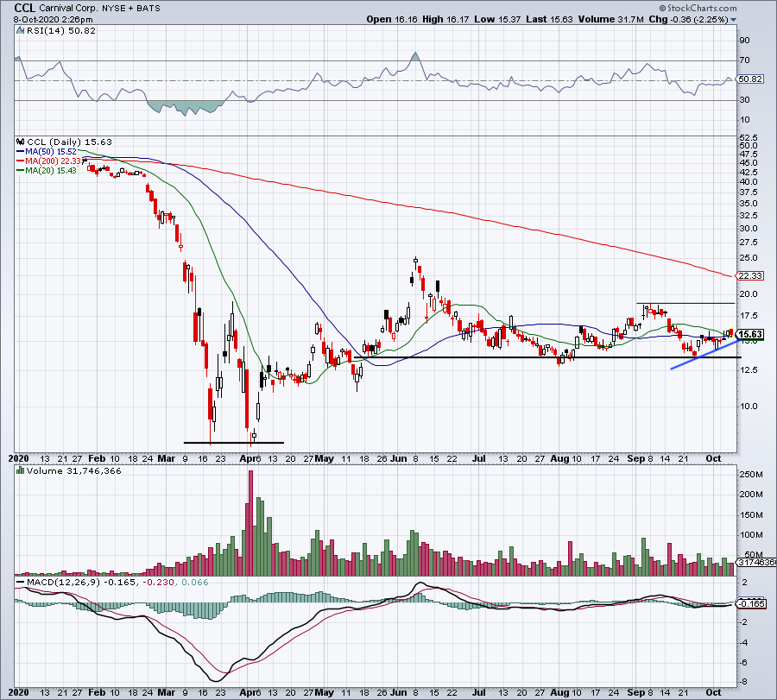Click the MA(200) red legend entry
This screenshot has height=700, width=777.
coord(48,161)
